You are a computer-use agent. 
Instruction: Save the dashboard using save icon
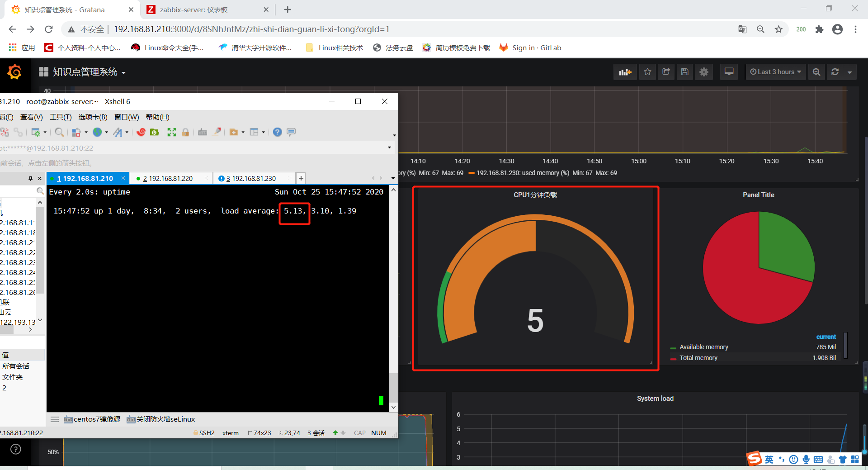point(684,72)
